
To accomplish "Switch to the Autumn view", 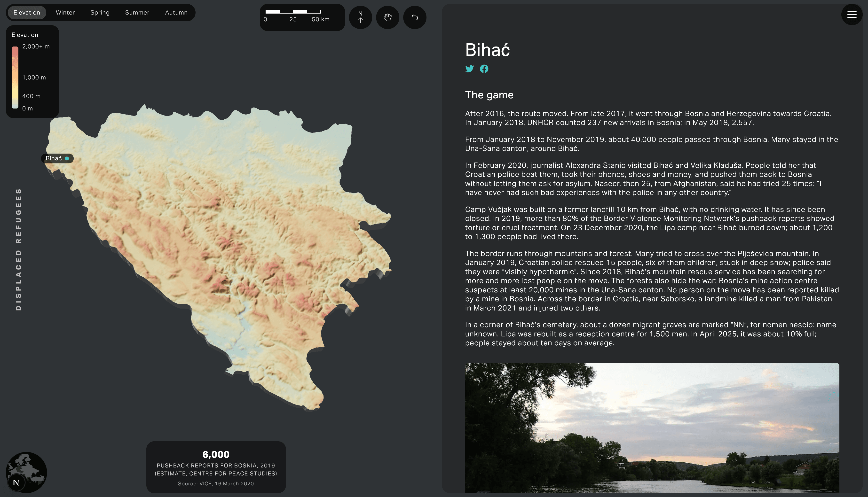I will 176,13.
